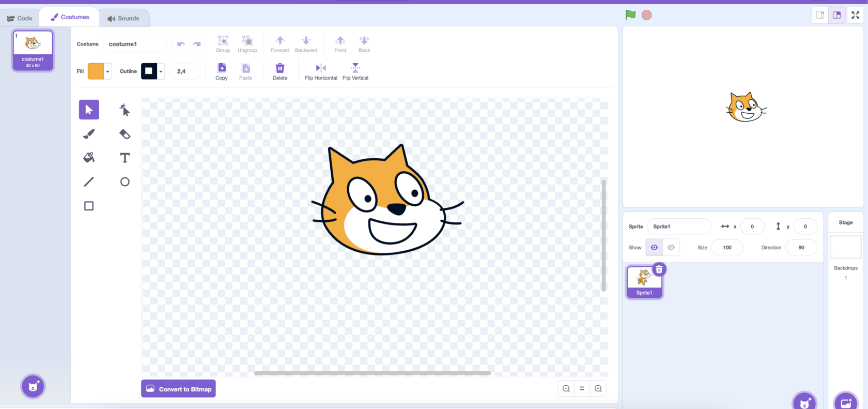Select the costume1 thumbnail
This screenshot has width=868, height=409.
click(x=33, y=50)
